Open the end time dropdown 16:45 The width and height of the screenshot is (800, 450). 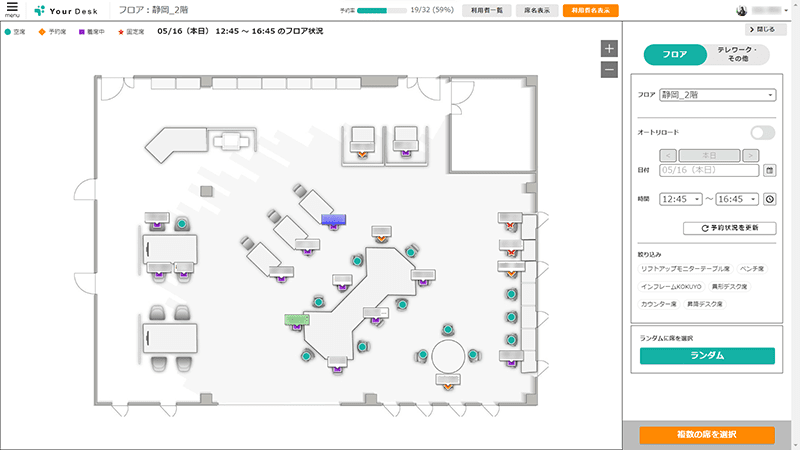pos(736,199)
